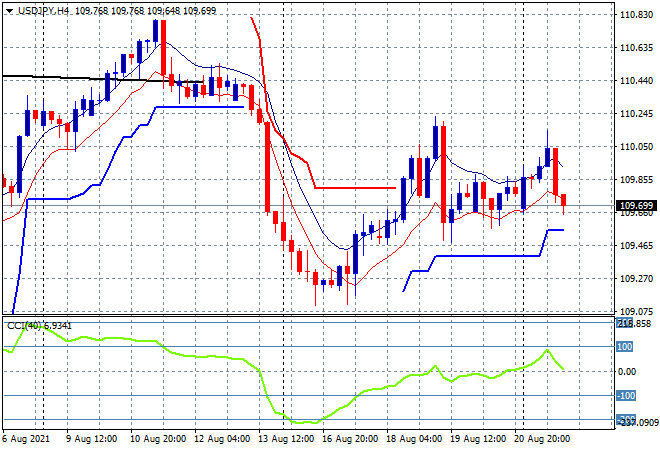This screenshot has height=450, width=660.
Task: Click the 109.075 price scale label
Action: pyautogui.click(x=636, y=312)
